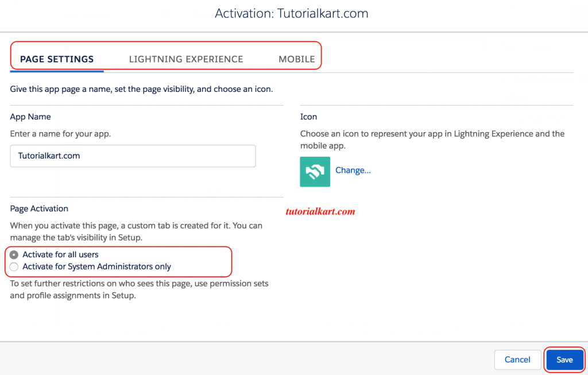Click the "When you activate this page" paragraph

tap(136, 231)
